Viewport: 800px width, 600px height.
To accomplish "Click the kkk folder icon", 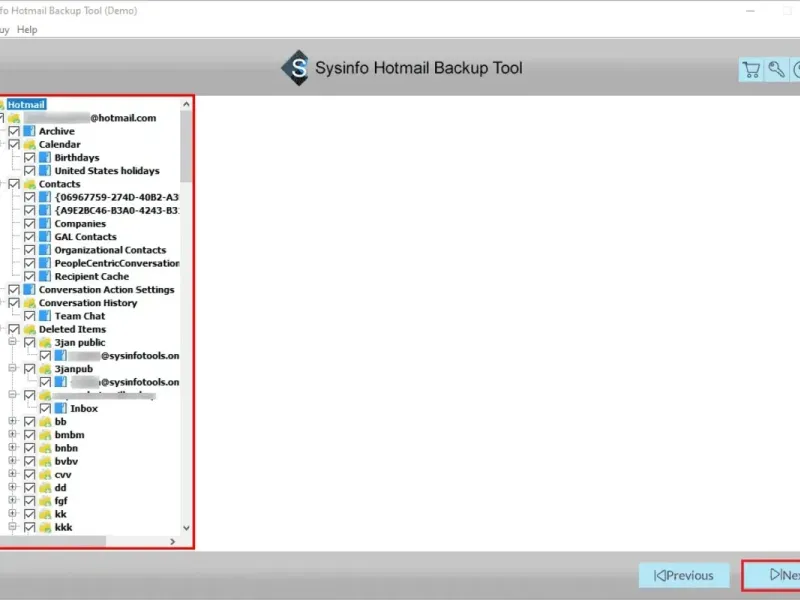I will tap(45, 528).
